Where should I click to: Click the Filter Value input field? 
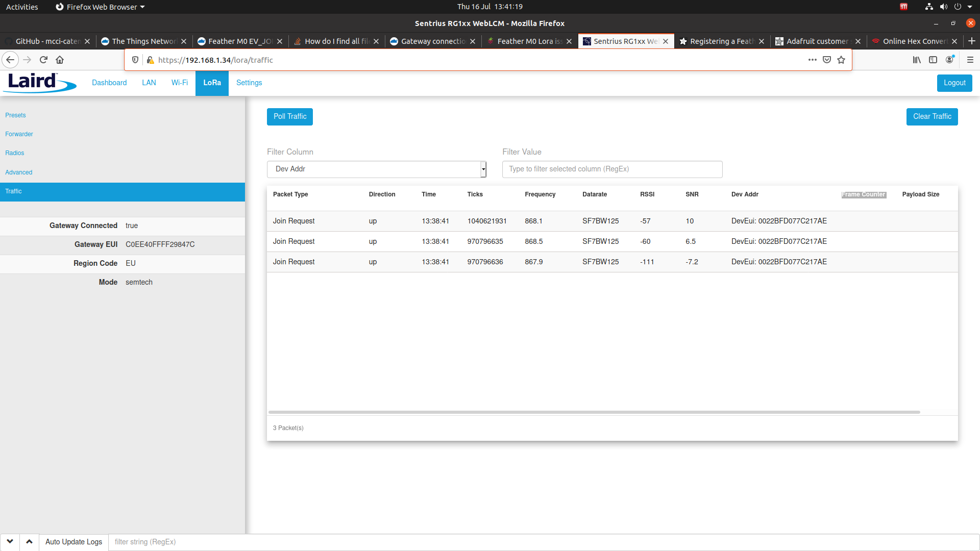tap(612, 169)
